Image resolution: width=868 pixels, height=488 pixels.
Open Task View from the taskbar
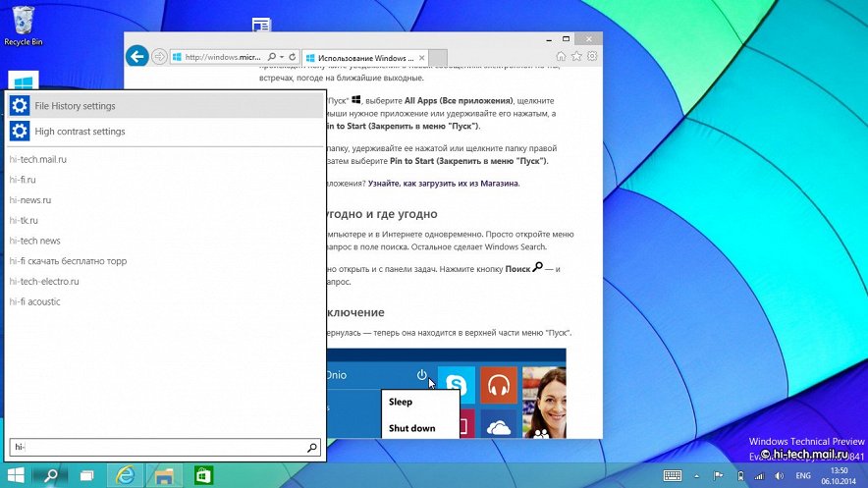tap(86, 475)
